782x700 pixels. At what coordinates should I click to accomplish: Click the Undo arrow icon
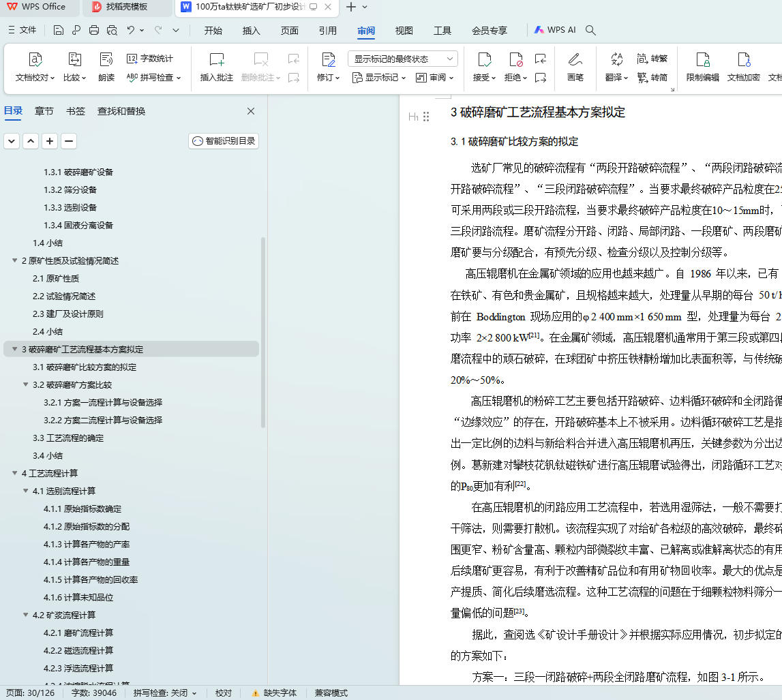[x=131, y=31]
